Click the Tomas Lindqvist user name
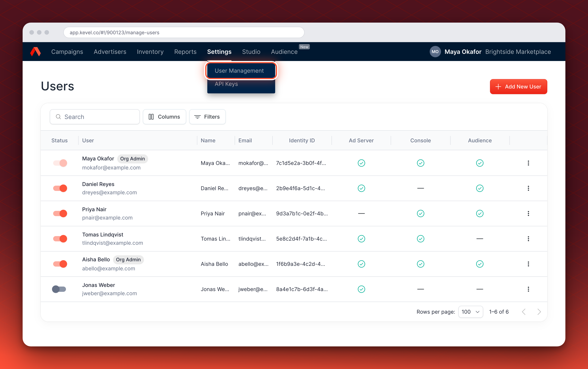This screenshot has width=588, height=369. coord(103,235)
